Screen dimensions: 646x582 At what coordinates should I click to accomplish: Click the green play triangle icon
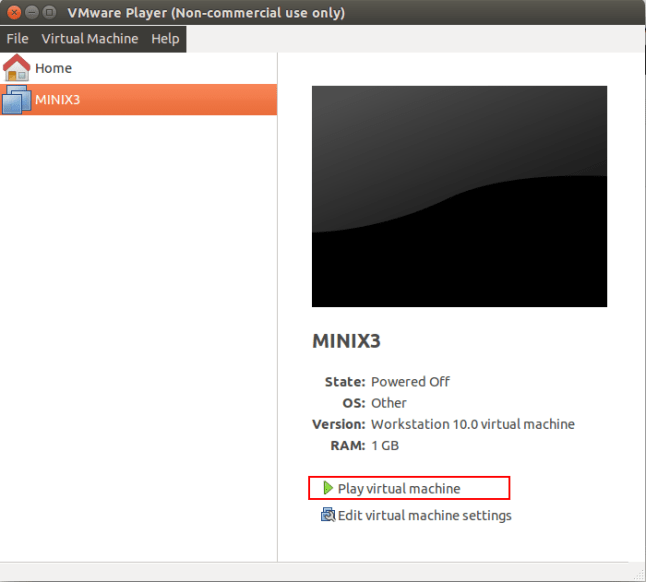tap(328, 488)
